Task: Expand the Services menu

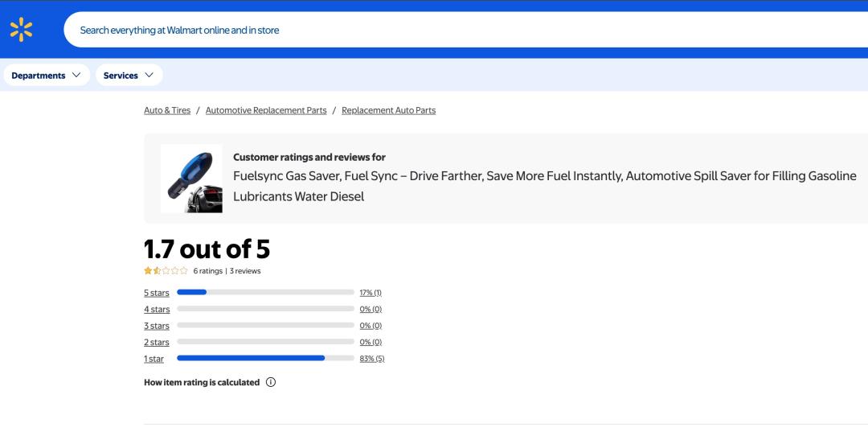Action: (129, 76)
